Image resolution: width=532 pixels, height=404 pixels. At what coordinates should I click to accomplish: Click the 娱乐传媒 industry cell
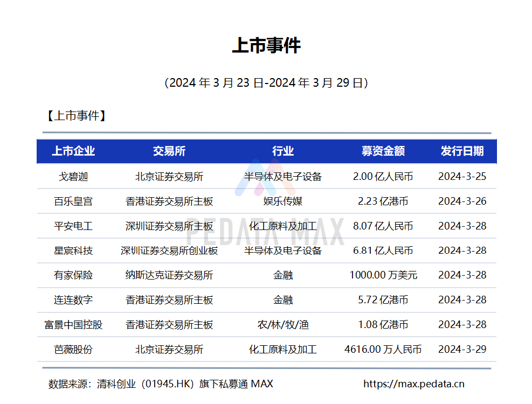coord(282,201)
